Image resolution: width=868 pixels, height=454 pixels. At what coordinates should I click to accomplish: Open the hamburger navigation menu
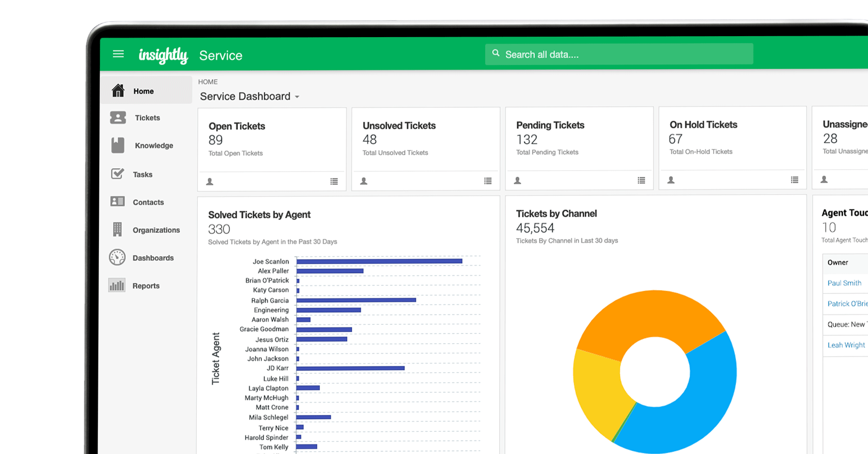coord(118,54)
